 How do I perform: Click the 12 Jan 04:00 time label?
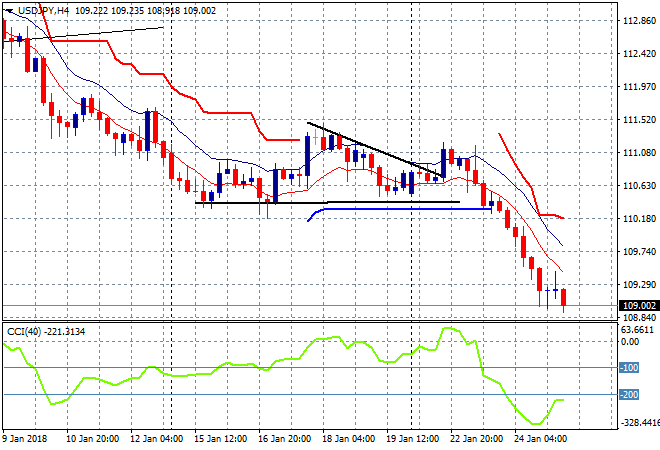coord(157,439)
